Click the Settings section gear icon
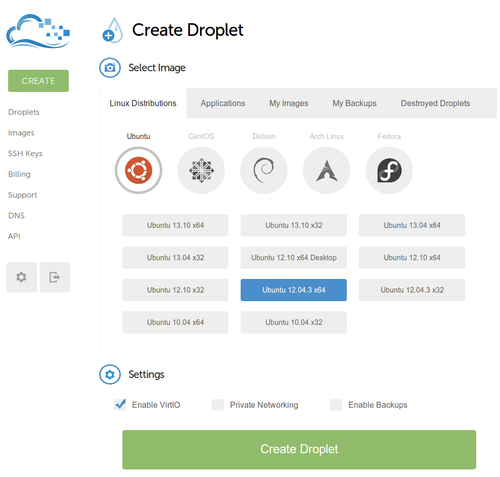The image size is (500, 477). point(110,374)
